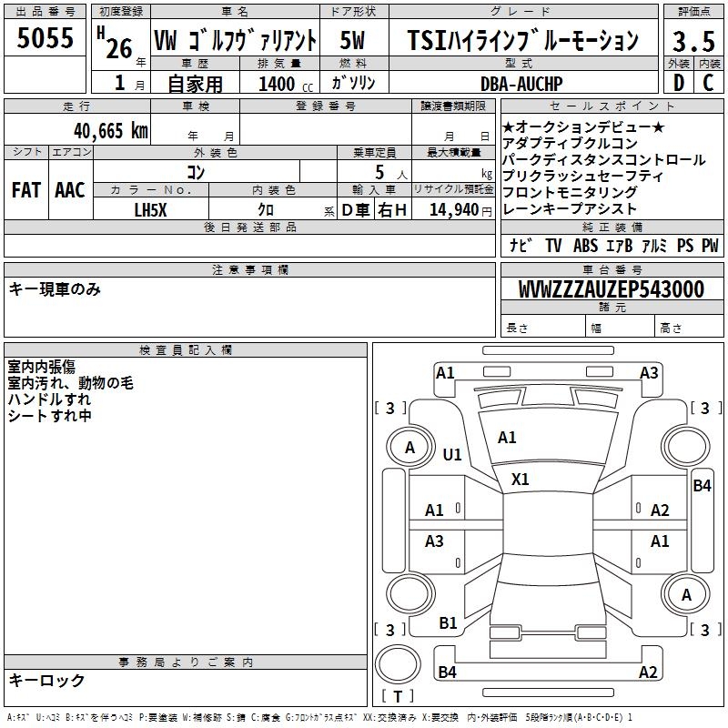Select exterior color コン

coord(196,172)
